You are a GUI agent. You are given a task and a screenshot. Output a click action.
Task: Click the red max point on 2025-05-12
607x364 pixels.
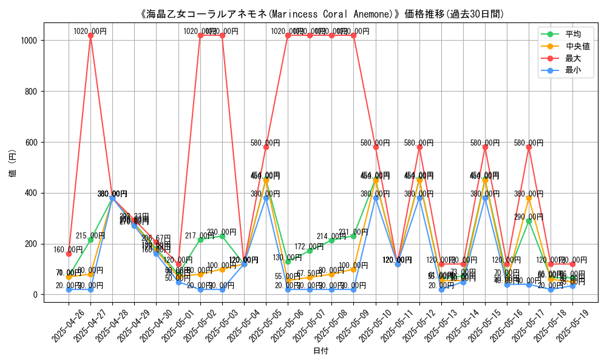pyautogui.click(x=419, y=147)
